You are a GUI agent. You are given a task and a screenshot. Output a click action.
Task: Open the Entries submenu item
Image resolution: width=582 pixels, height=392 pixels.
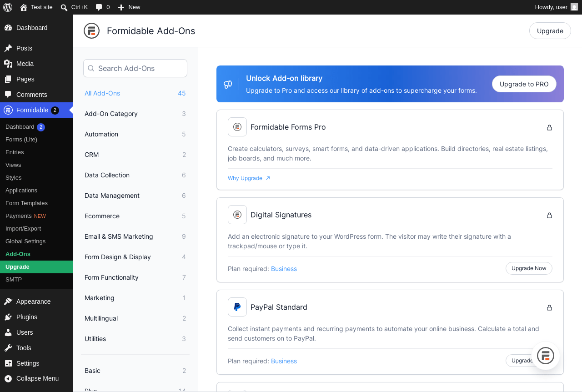tap(36, 152)
